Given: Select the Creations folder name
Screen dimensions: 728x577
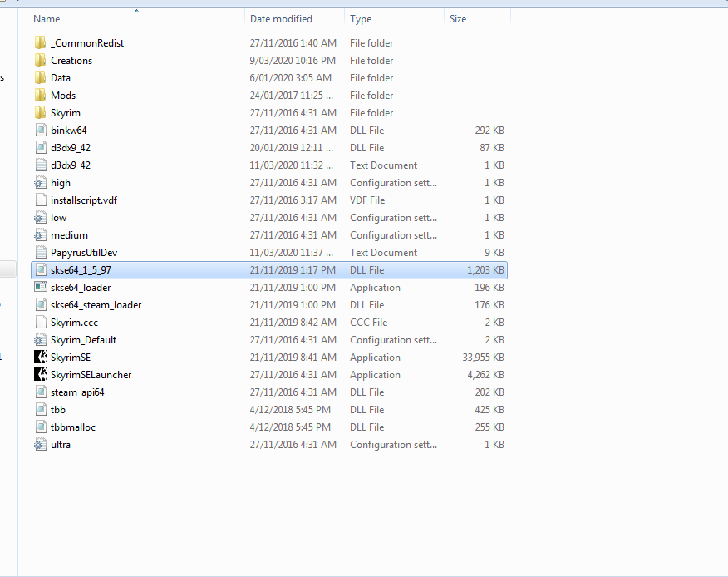Looking at the screenshot, I should [71, 61].
